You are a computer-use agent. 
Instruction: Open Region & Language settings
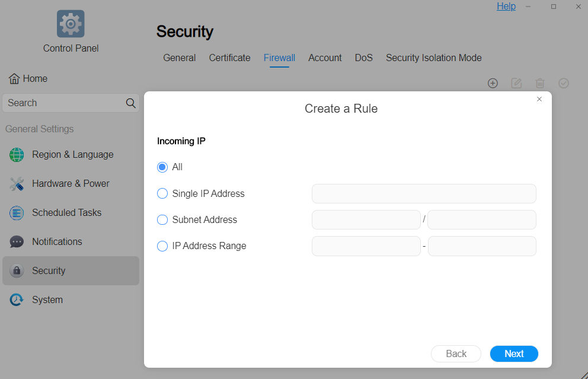[x=72, y=155]
